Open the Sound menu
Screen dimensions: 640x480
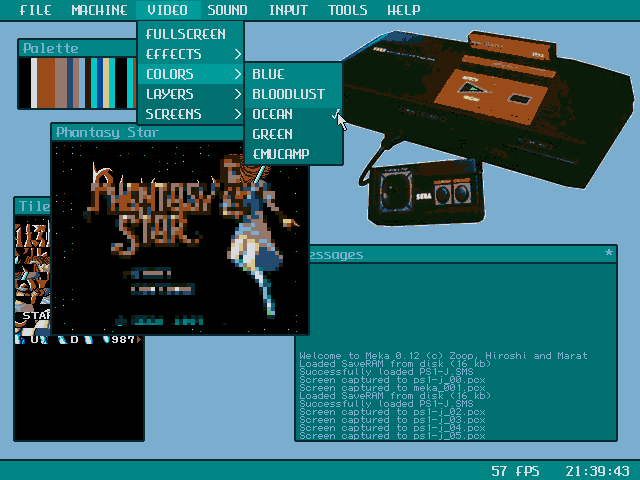(227, 10)
